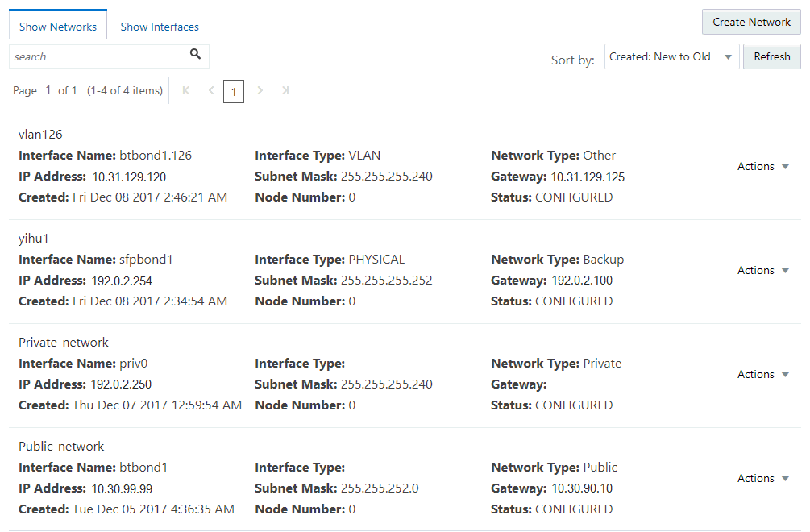Click the Actions arrow beside vlan126
Viewport: 810px width, 532px height.
pos(785,167)
